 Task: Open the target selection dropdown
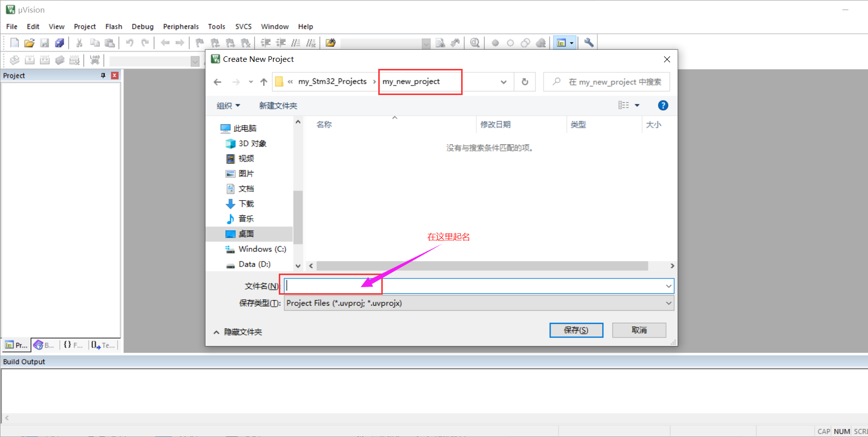click(x=195, y=61)
